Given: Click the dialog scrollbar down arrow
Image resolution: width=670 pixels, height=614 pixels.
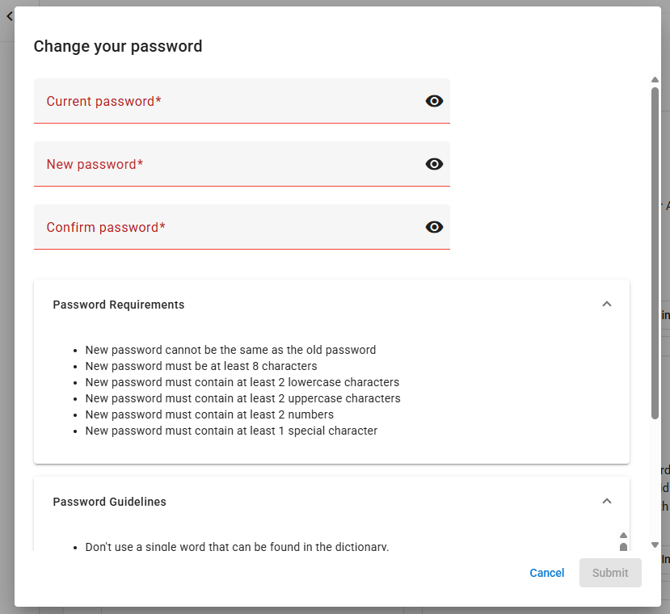Looking at the screenshot, I should point(655,545).
